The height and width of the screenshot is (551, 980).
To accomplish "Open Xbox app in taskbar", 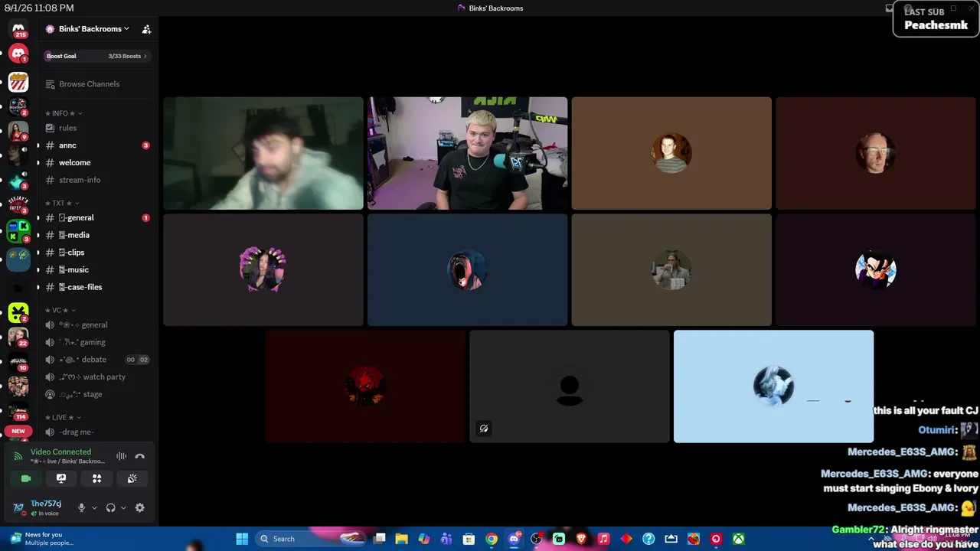I will click(x=739, y=539).
